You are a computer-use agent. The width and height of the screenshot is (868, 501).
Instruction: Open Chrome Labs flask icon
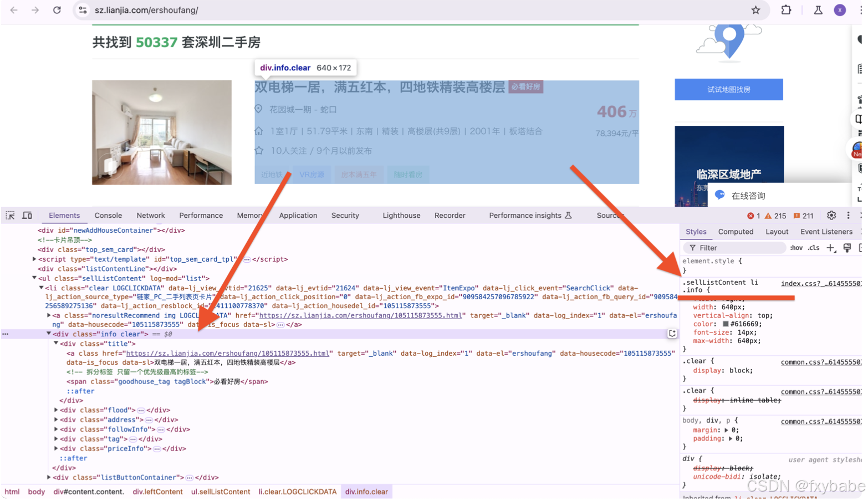click(818, 10)
